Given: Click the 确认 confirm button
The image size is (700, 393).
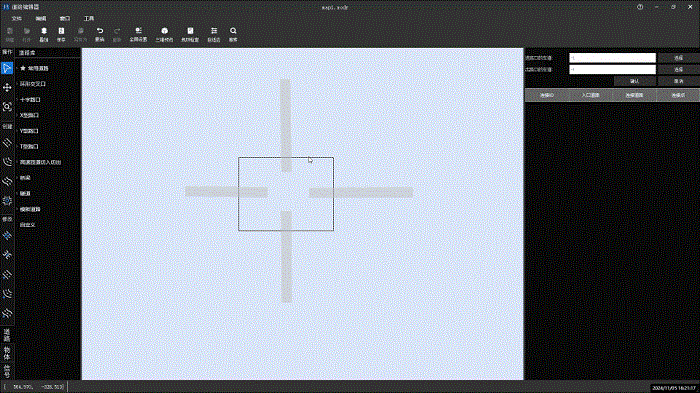Looking at the screenshot, I should (x=634, y=81).
